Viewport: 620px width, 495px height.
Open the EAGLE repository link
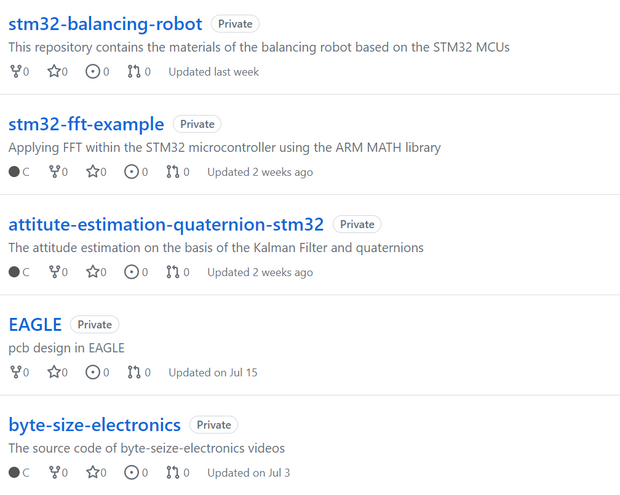click(35, 324)
